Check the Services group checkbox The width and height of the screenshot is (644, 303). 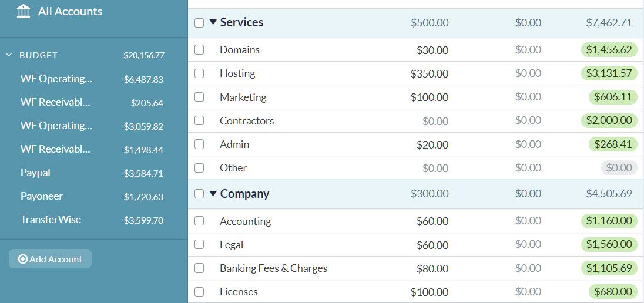(199, 23)
